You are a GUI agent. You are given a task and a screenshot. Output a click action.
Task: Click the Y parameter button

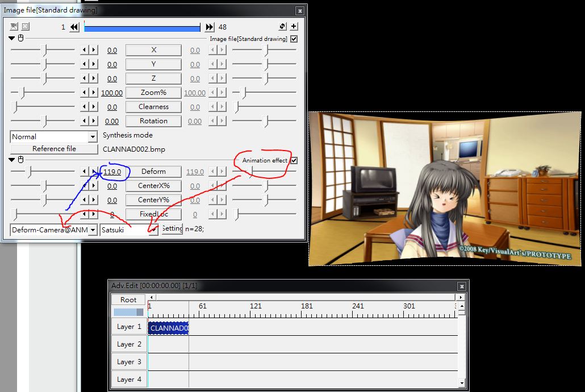(x=154, y=64)
